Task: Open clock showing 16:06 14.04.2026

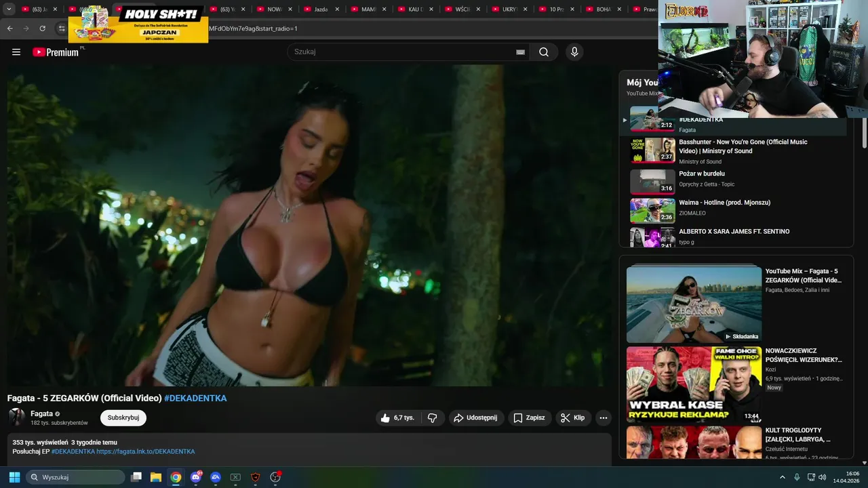Action: pyautogui.click(x=846, y=477)
